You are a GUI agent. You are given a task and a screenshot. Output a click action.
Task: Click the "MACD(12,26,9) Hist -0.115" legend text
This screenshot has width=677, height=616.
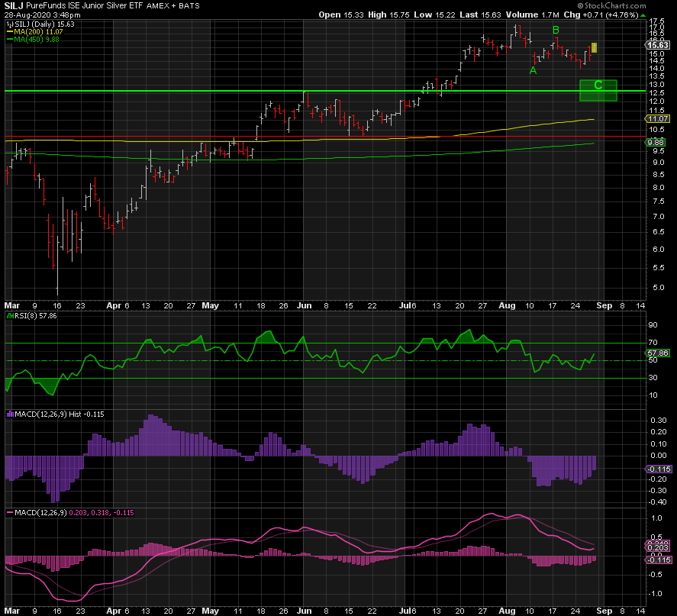(x=60, y=414)
